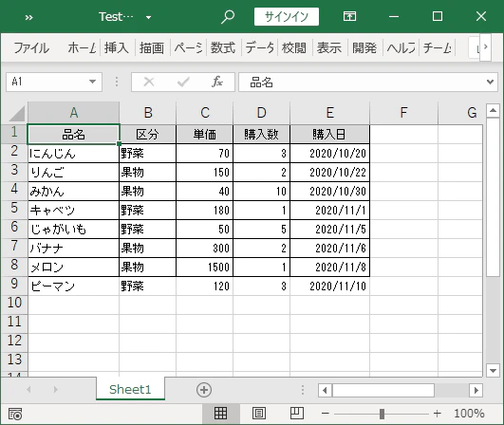Select the cell containing メロン
The width and height of the screenshot is (504, 425).
pos(74,267)
